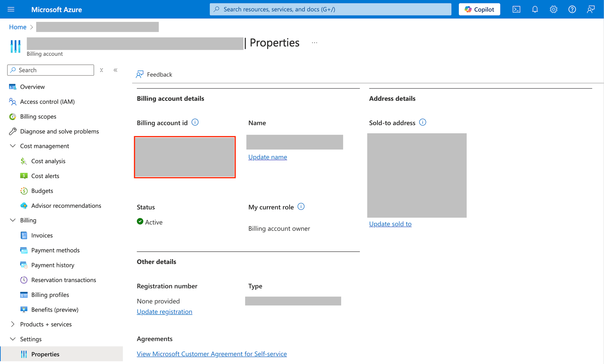Open the Feedback panel

coord(154,74)
